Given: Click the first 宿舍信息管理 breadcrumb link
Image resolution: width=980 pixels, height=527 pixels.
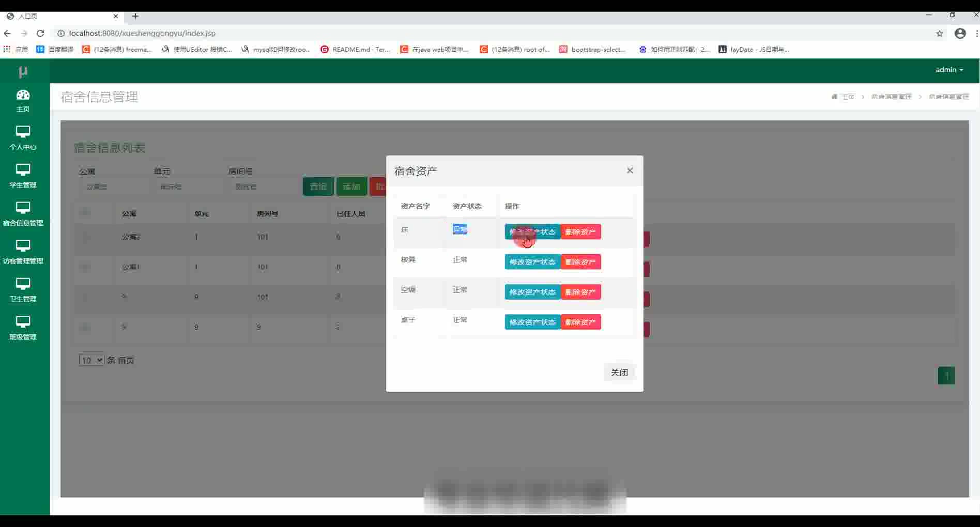Looking at the screenshot, I should coord(892,97).
